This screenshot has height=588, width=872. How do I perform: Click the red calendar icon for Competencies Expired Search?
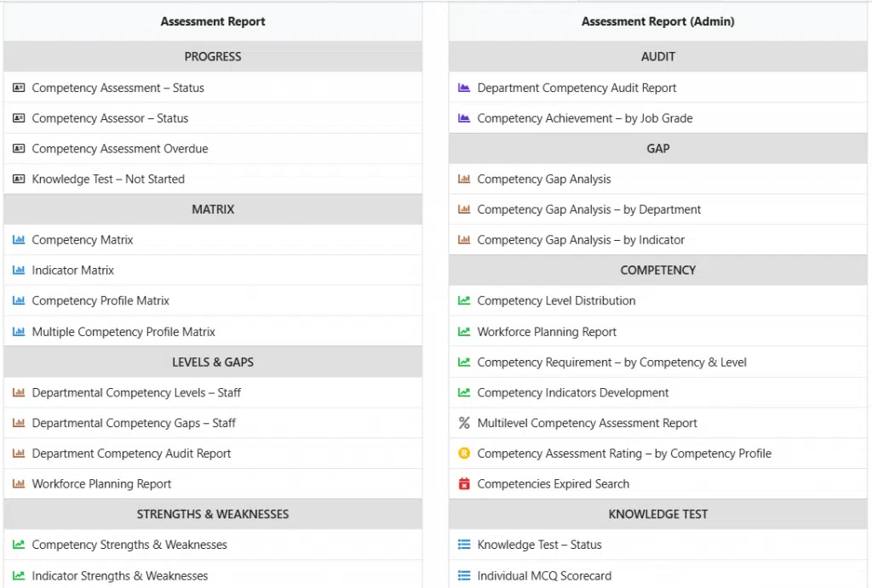click(x=464, y=483)
